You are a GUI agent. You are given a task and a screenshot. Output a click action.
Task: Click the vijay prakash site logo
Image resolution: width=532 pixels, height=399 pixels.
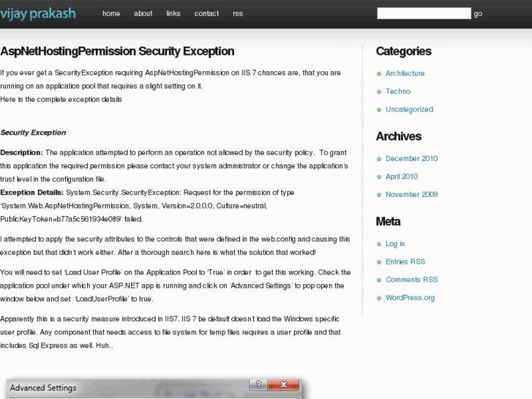(37, 14)
